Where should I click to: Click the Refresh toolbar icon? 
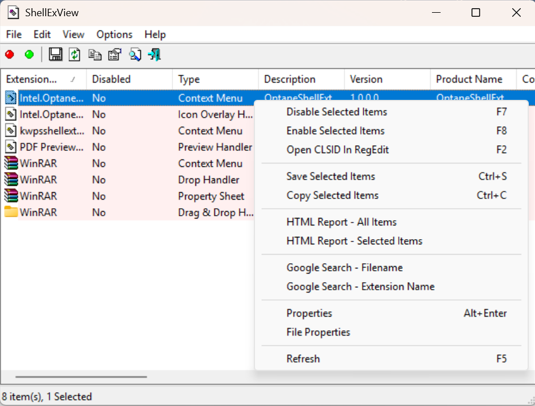[75, 55]
